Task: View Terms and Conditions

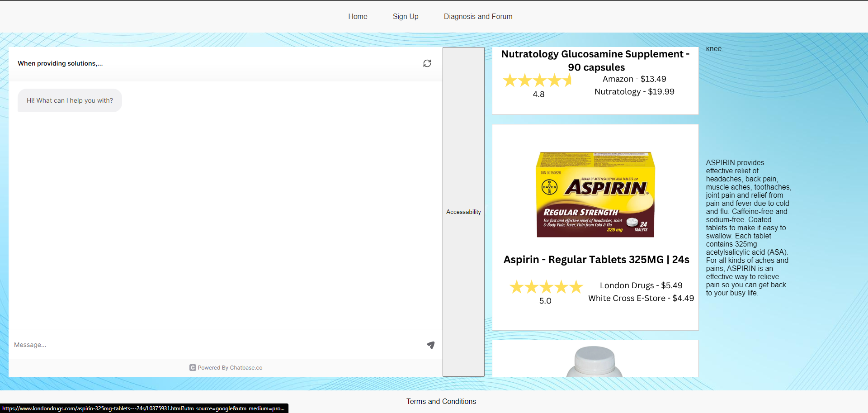Action: tap(441, 401)
